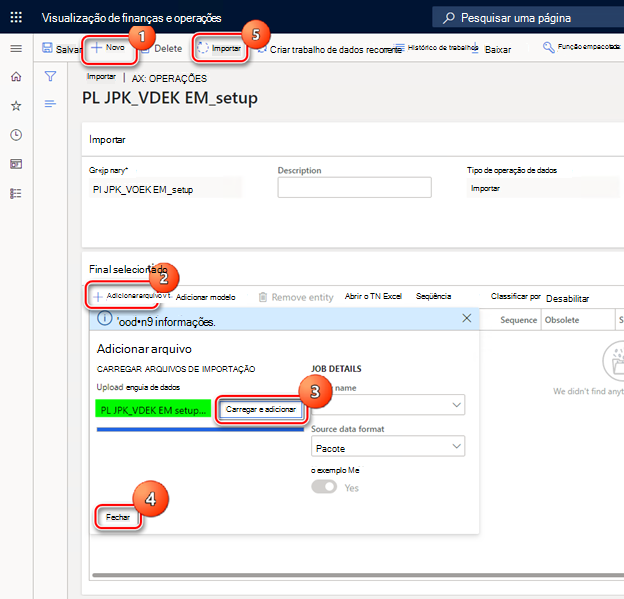Viewport: 624px width, 599px height.
Task: Open the entity name dropdown in Job Details
Action: coord(388,405)
